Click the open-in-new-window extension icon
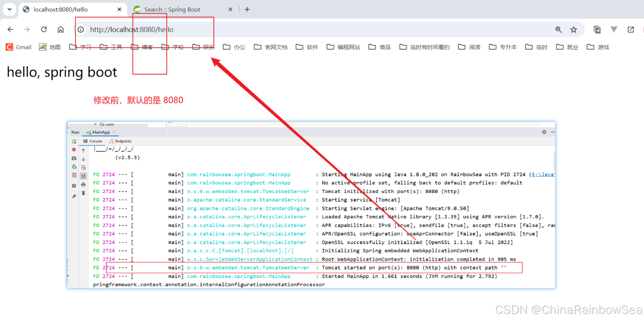Screen dimensions: 644x321 click(x=631, y=29)
